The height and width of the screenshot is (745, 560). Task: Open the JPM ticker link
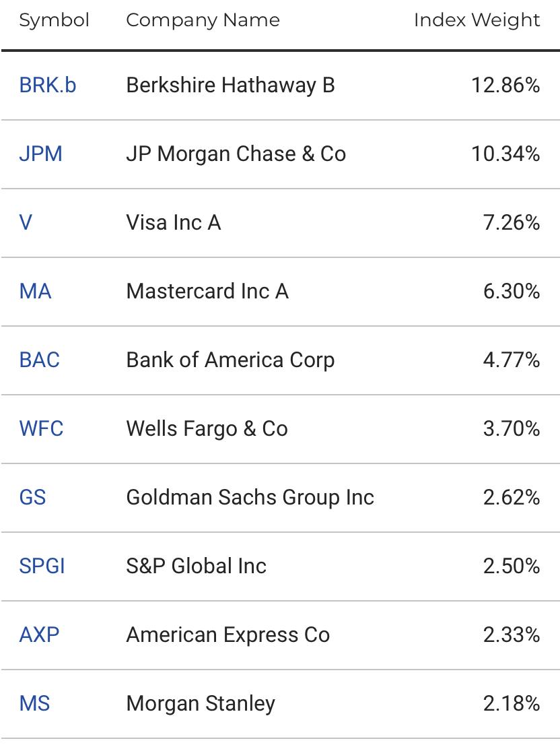[x=41, y=154]
